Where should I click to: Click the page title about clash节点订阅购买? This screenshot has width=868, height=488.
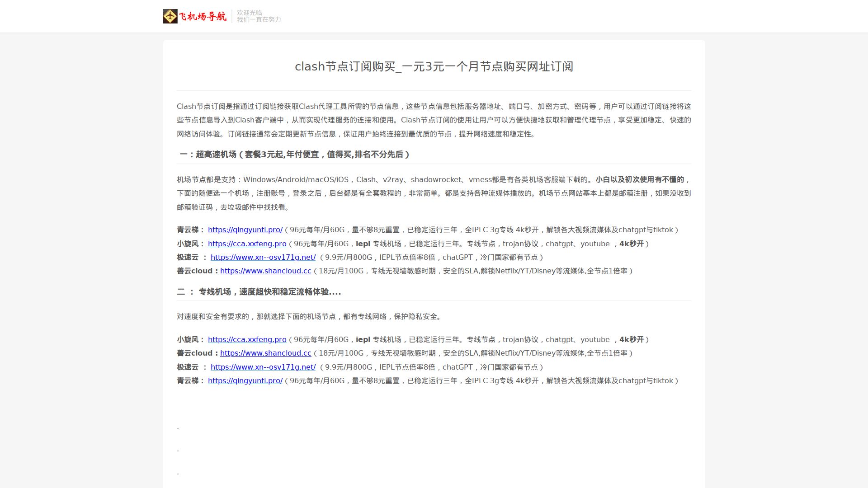(x=434, y=66)
